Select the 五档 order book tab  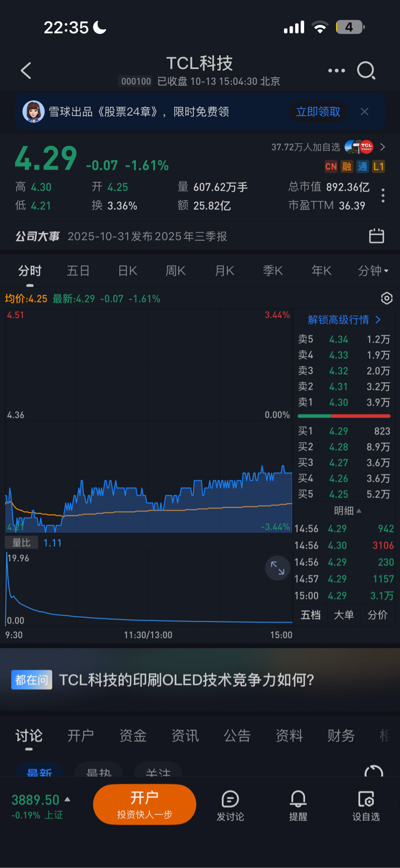310,615
